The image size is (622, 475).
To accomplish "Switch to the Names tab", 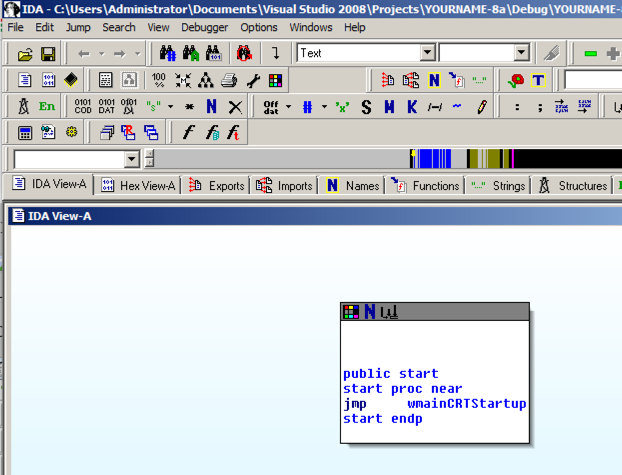I will [x=352, y=185].
